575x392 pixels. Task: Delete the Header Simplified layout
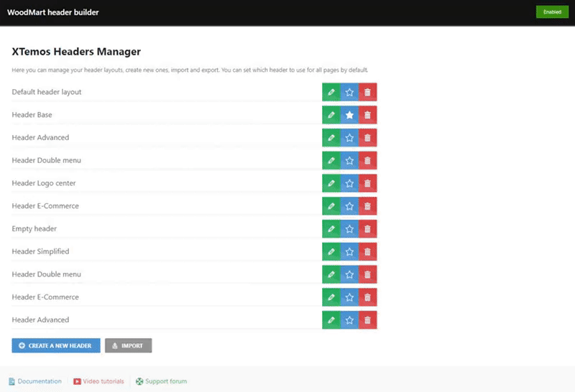[367, 251]
